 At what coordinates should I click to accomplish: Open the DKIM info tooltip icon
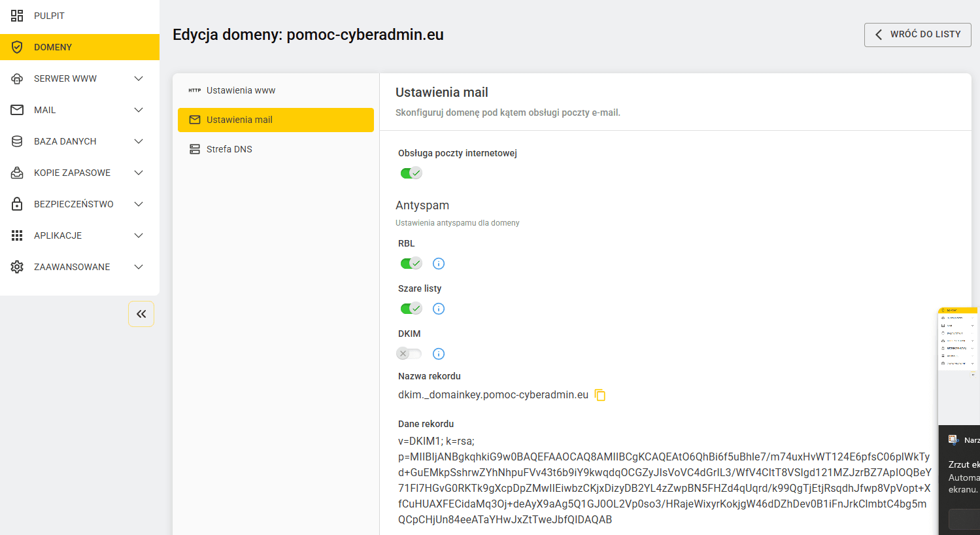[439, 354]
